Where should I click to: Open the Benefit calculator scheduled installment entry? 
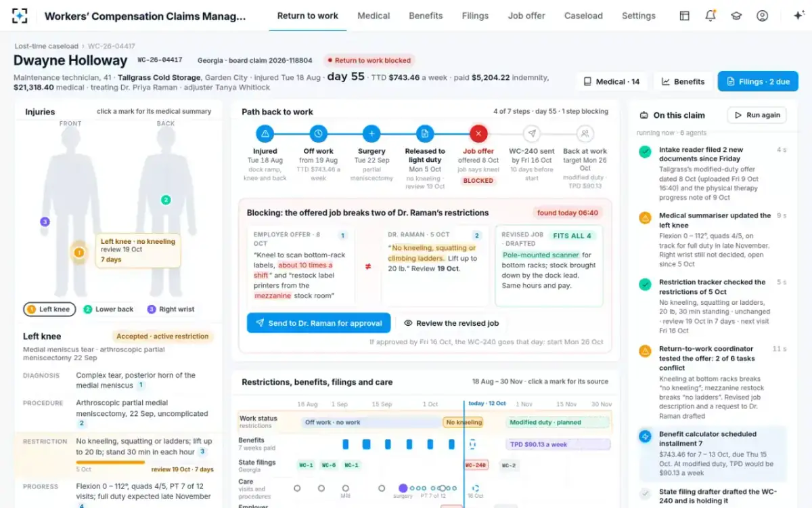[x=713, y=454]
